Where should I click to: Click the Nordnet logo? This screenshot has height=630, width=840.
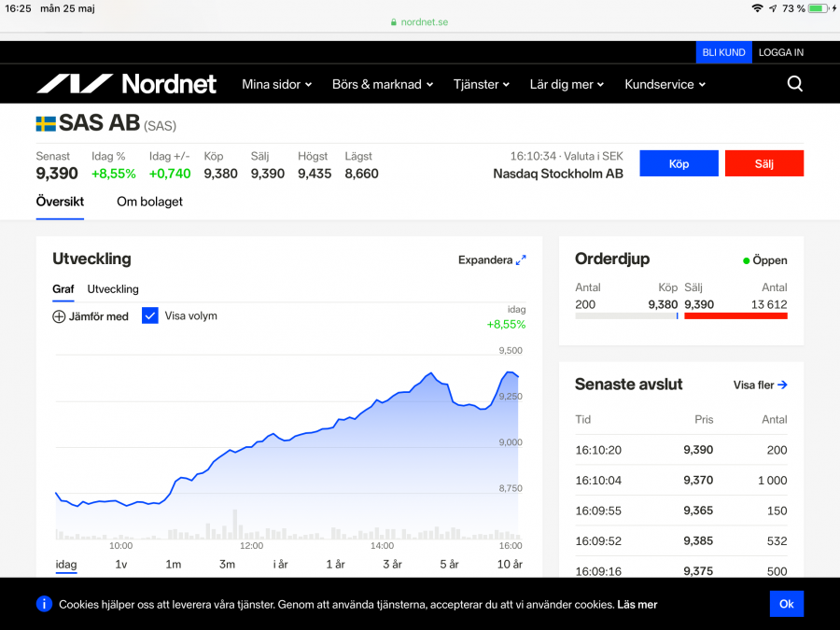126,84
